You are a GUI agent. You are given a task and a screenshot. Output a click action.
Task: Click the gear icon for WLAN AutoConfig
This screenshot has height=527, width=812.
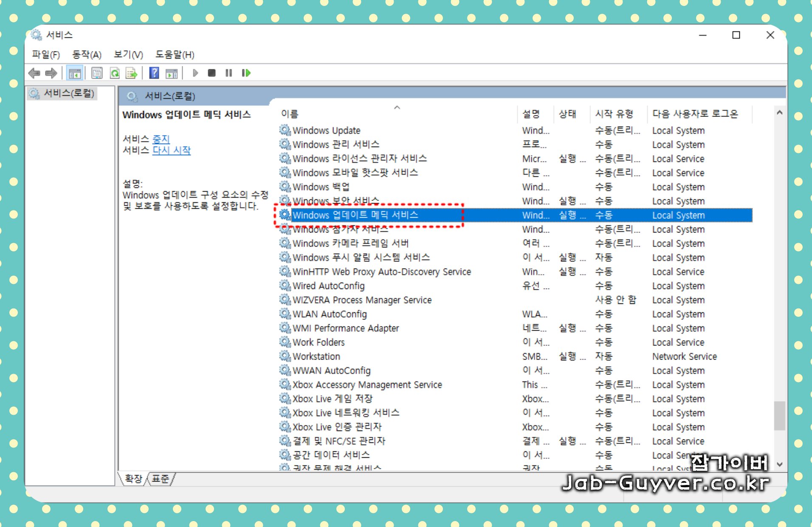(x=285, y=314)
